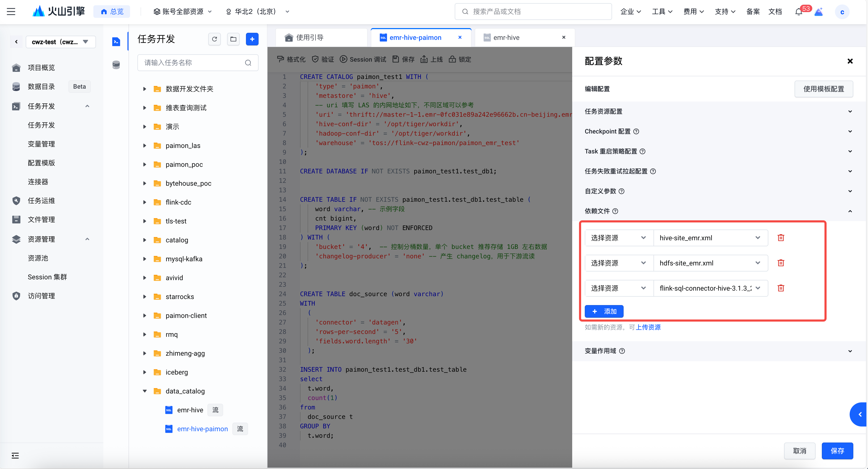Click the refresh task list icon

click(x=214, y=39)
